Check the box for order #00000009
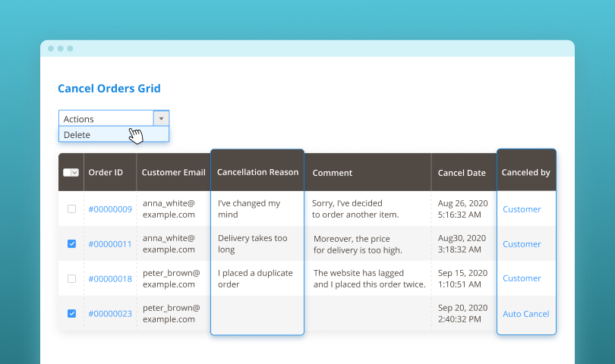The image size is (615, 364). coord(71,209)
